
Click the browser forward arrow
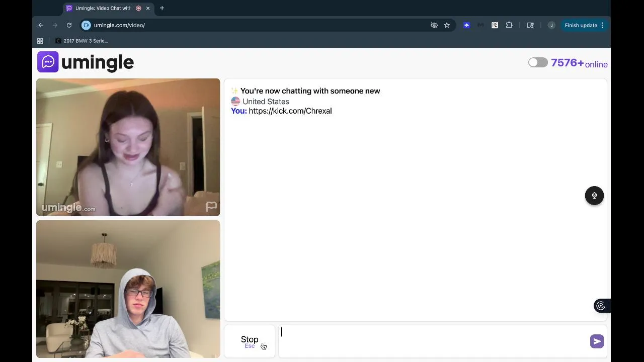tap(55, 25)
